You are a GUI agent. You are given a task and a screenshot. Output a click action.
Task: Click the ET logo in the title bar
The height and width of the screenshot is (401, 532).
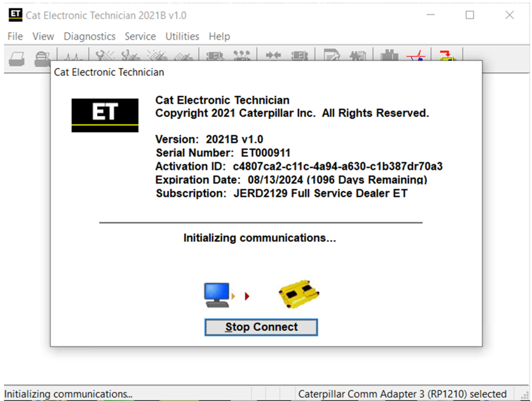point(15,15)
